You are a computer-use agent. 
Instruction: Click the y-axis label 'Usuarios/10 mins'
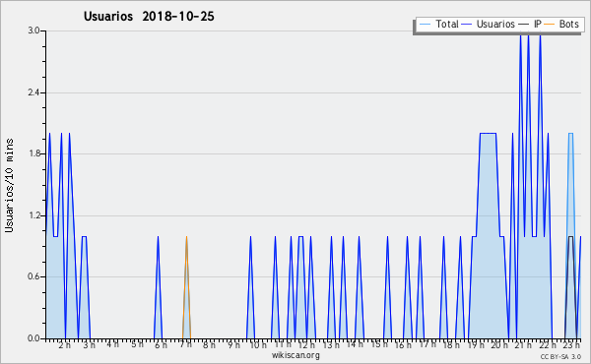click(9, 185)
